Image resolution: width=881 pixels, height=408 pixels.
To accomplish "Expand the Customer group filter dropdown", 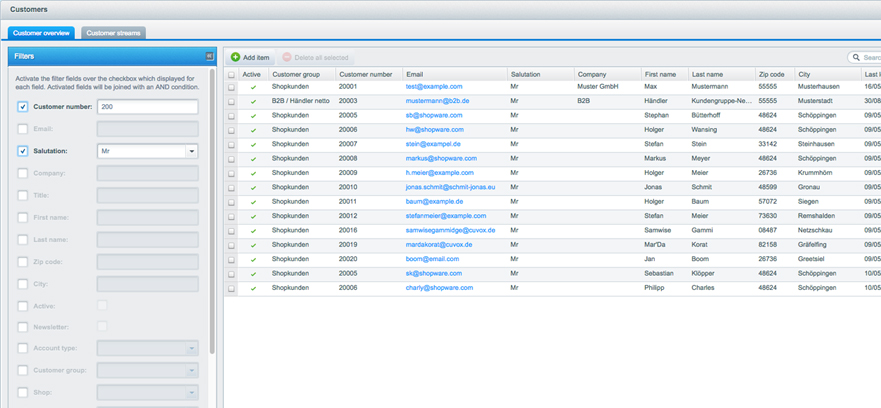I will (191, 370).
